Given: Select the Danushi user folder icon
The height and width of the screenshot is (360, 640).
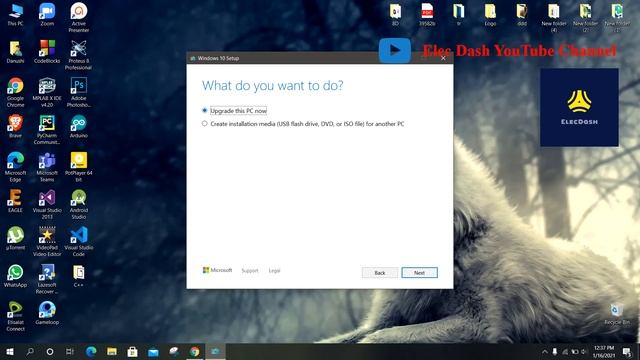Looking at the screenshot, I should (15, 52).
